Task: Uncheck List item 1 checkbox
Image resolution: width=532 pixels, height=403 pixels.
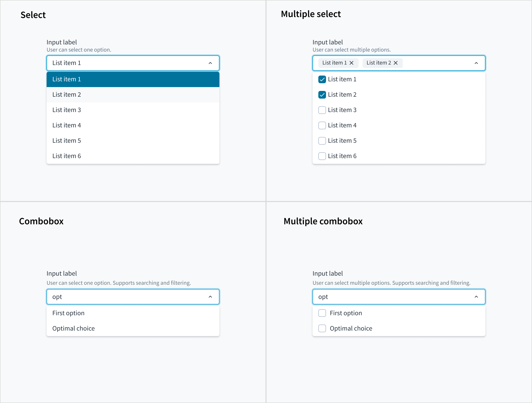Action: click(x=322, y=79)
